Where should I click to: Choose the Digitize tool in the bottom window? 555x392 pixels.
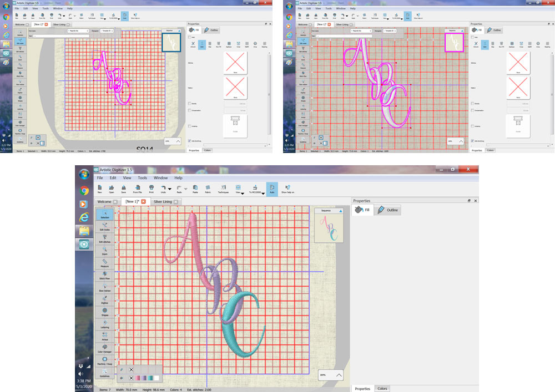click(x=105, y=299)
